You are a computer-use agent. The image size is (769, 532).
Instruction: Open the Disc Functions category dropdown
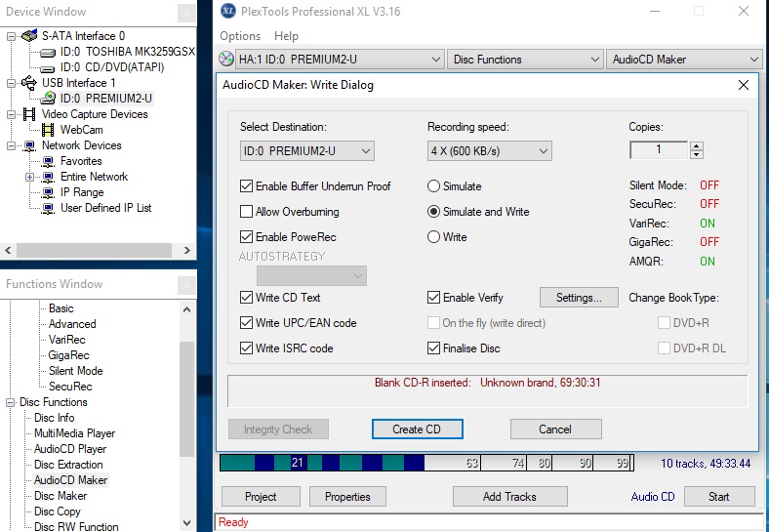[525, 60]
